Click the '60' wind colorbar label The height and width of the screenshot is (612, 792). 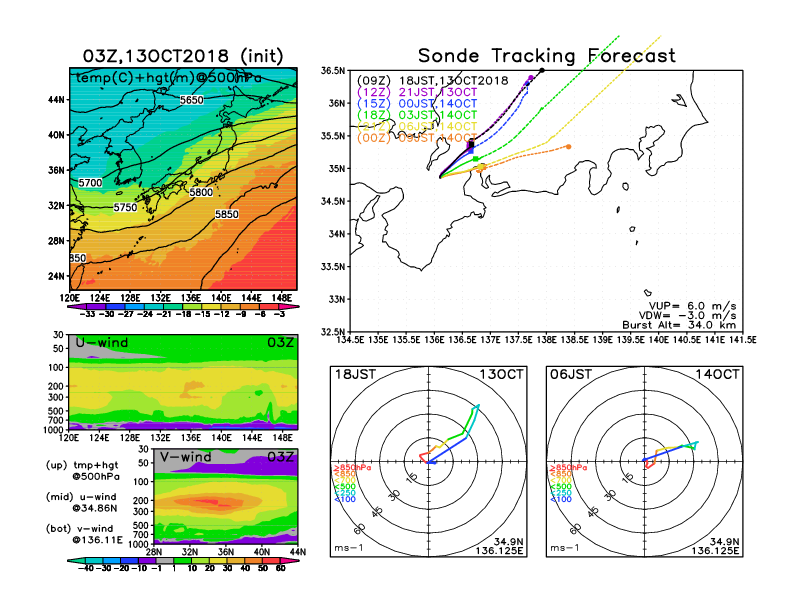[280, 568]
